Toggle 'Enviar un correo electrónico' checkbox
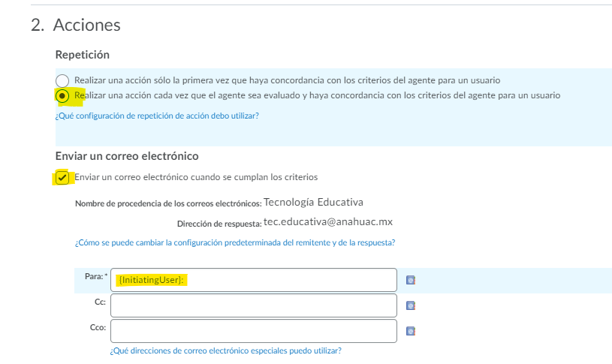 coord(62,178)
